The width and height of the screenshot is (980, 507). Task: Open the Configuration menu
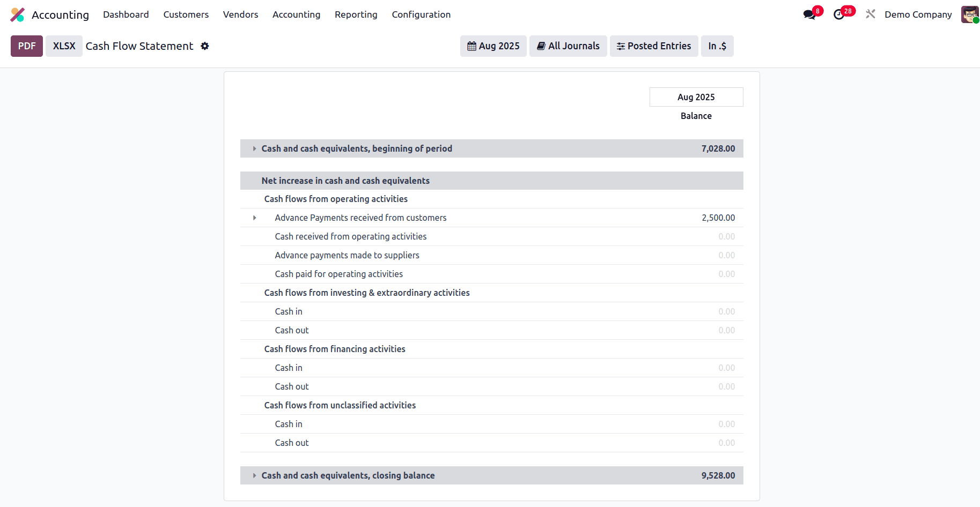pyautogui.click(x=421, y=14)
